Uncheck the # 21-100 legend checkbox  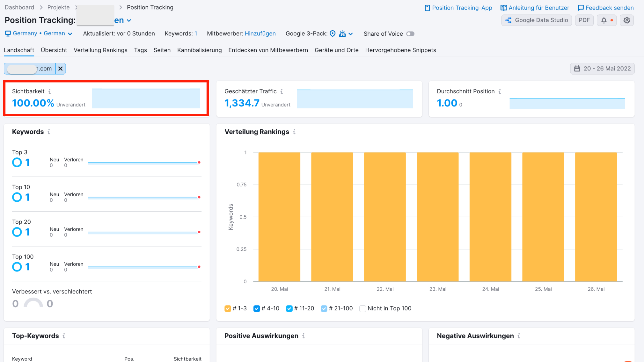click(324, 308)
